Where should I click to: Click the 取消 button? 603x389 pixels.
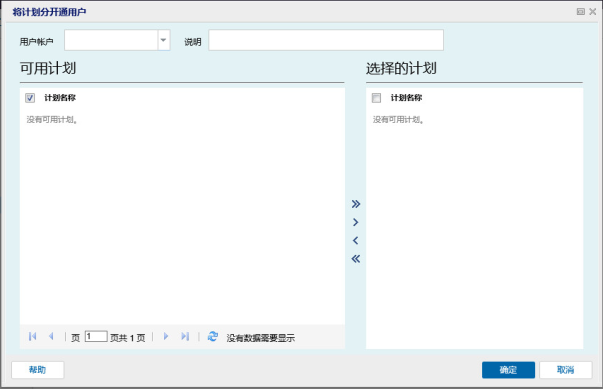click(x=565, y=370)
